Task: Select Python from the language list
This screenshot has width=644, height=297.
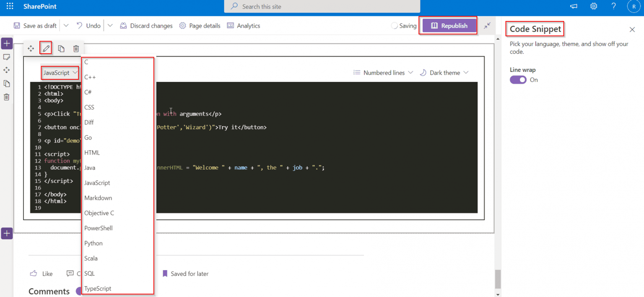Action: click(93, 243)
